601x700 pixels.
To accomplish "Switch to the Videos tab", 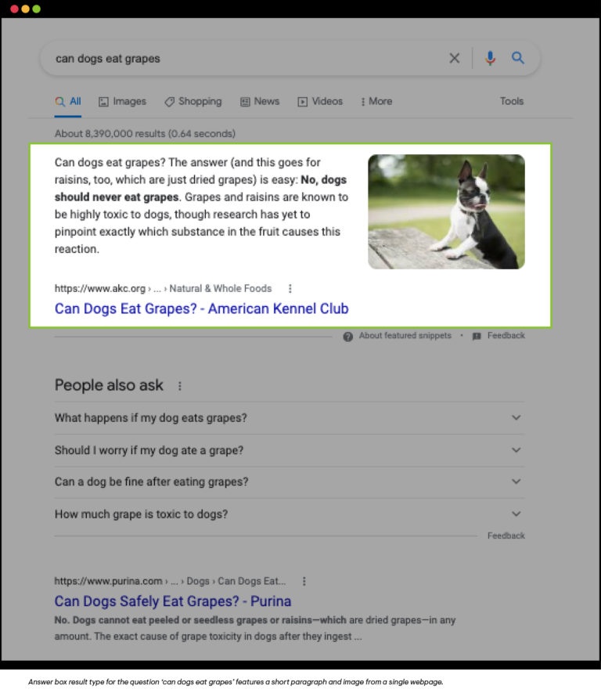I will click(x=320, y=102).
